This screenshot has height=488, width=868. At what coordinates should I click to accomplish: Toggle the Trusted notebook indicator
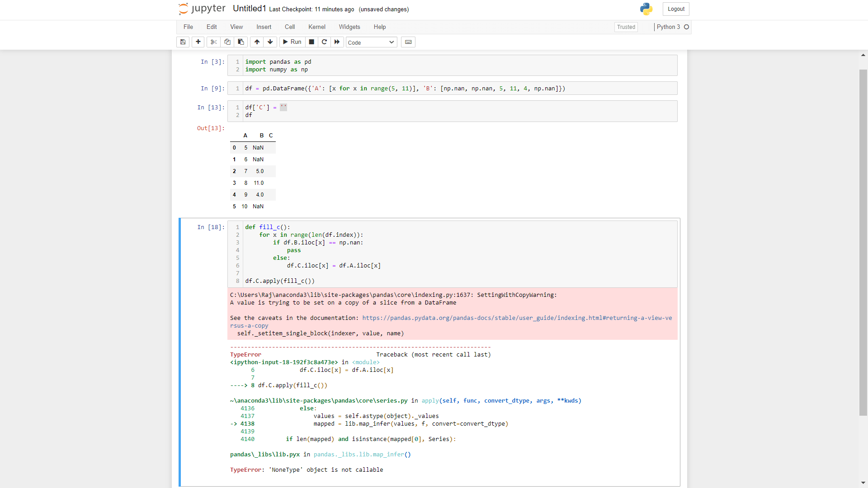pyautogui.click(x=626, y=27)
